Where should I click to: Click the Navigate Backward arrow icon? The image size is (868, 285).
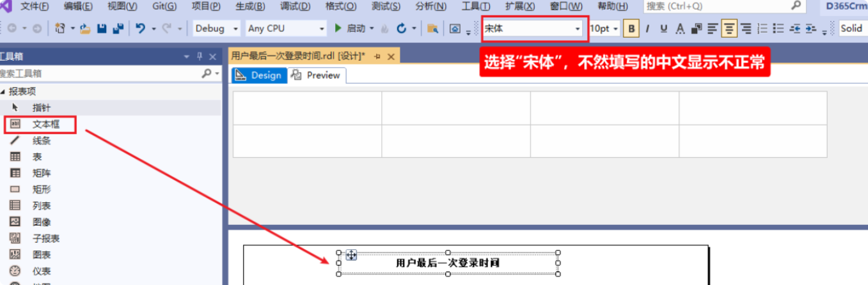coord(12,29)
